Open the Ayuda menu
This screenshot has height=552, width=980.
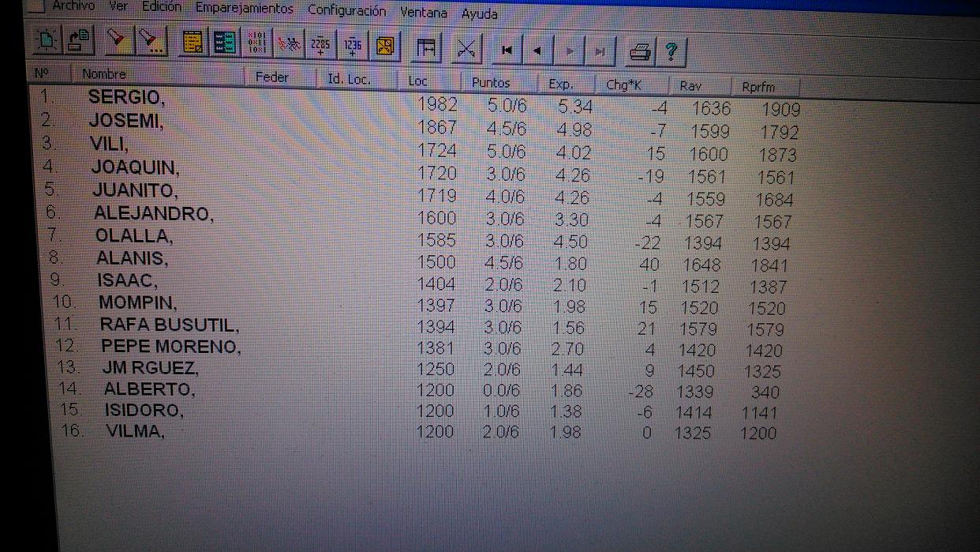479,13
